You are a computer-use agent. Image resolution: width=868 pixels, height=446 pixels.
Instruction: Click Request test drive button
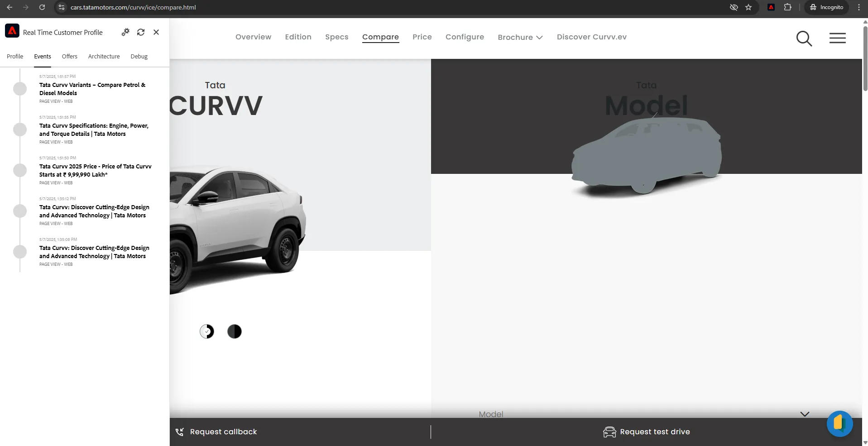tap(647, 432)
